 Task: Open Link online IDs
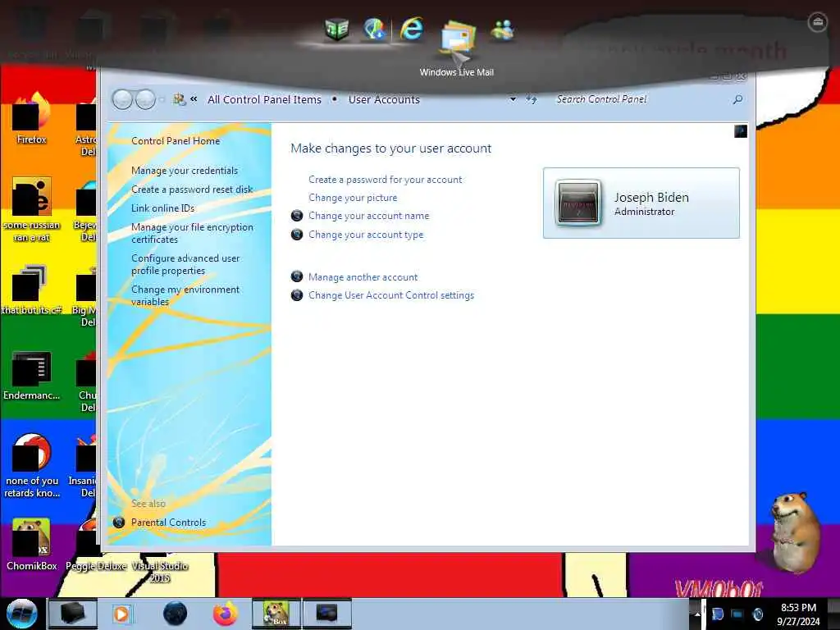coord(163,208)
